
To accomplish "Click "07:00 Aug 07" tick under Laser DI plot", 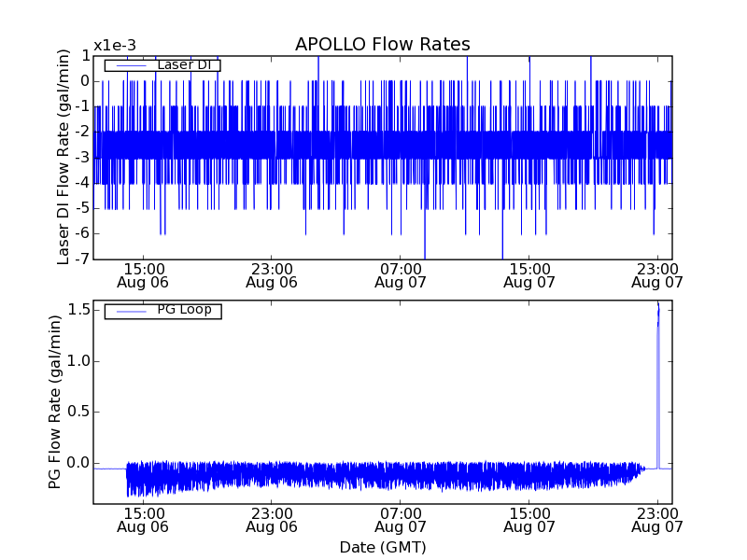I will click(x=401, y=276).
